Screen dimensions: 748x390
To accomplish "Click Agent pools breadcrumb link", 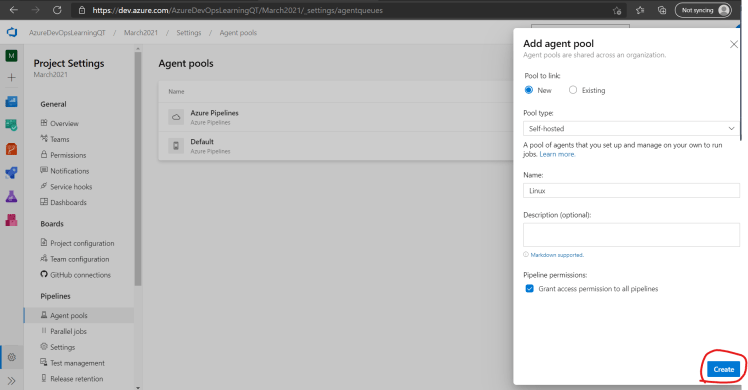I will (238, 33).
